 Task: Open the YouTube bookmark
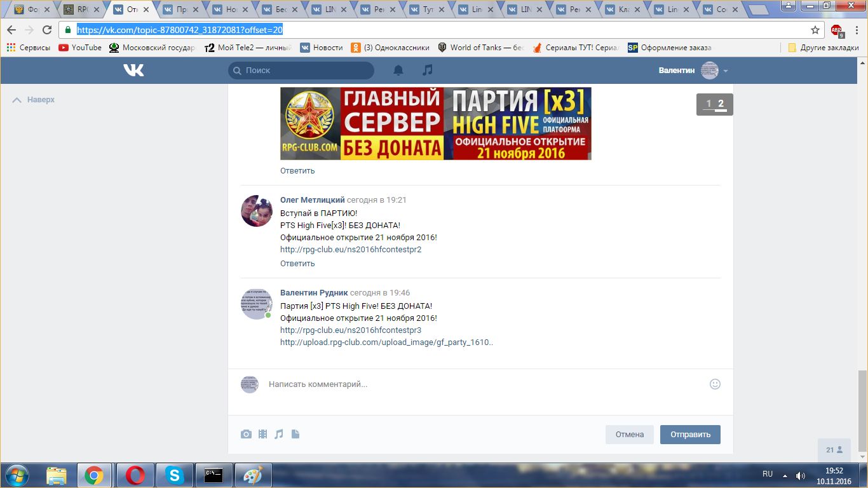[80, 48]
